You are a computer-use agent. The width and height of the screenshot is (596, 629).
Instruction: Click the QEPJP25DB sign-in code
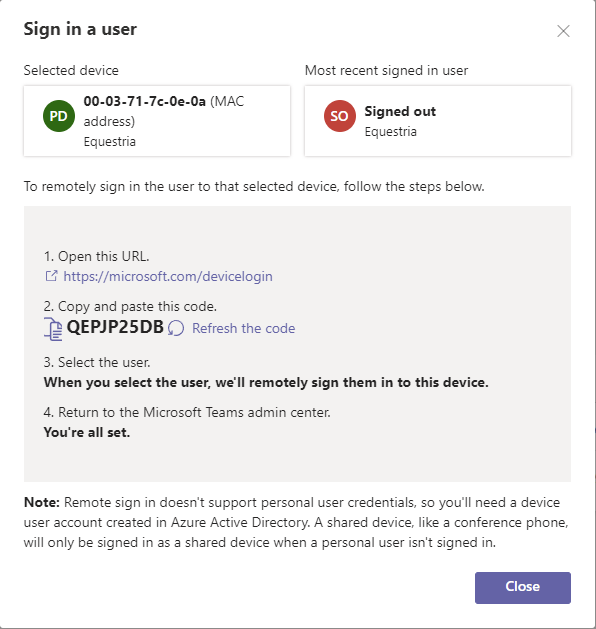(x=115, y=327)
